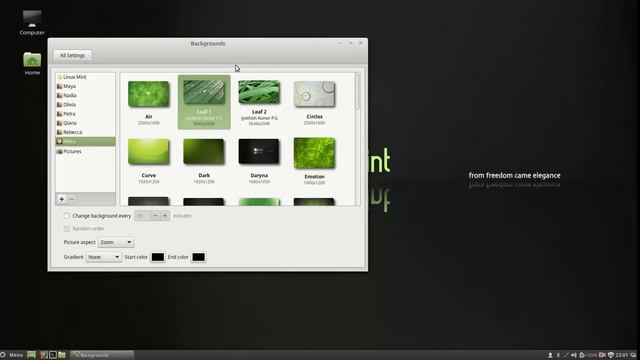The width and height of the screenshot is (640, 360).
Task: Select the Petra wallpaper collection
Action: point(85,113)
